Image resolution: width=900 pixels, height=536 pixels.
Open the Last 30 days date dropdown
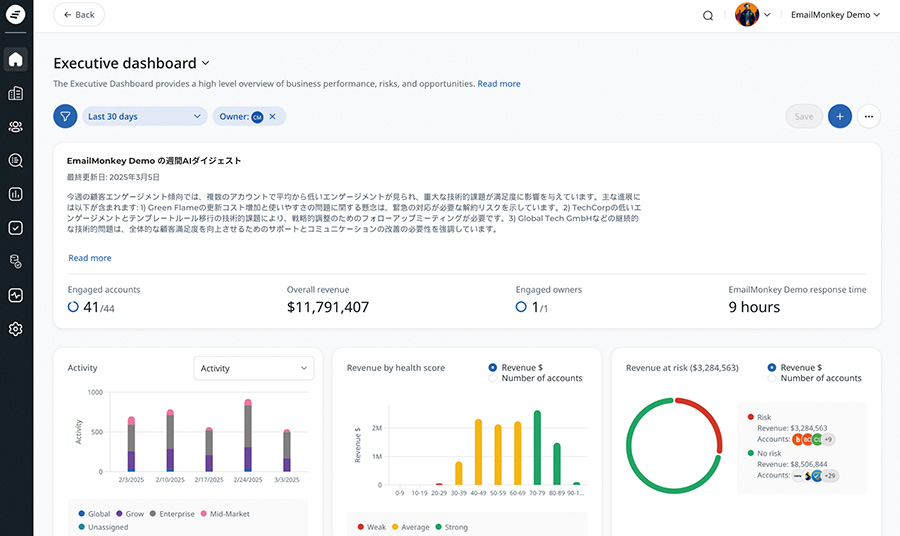click(x=144, y=116)
